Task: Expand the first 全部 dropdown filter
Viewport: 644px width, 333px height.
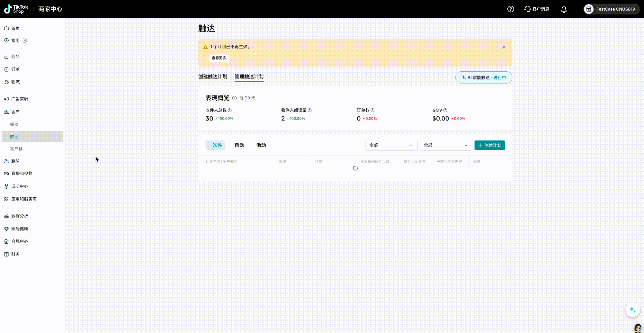Action: point(391,145)
